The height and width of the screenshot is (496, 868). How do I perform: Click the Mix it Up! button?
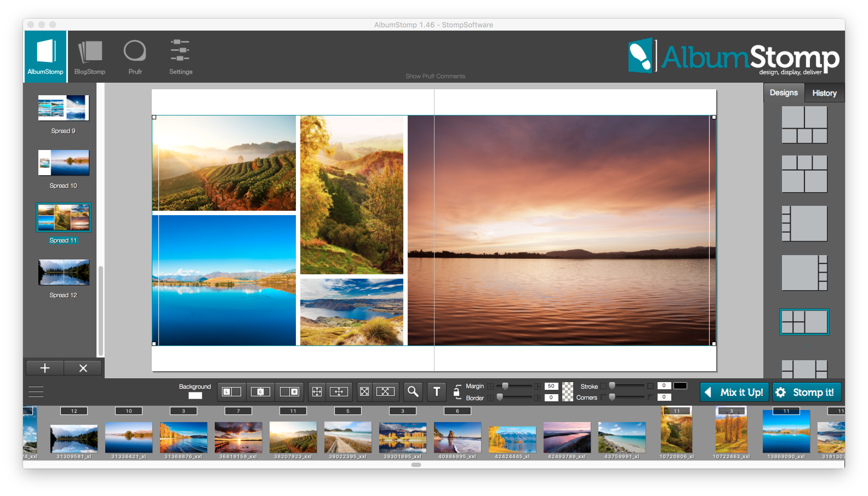pyautogui.click(x=734, y=392)
